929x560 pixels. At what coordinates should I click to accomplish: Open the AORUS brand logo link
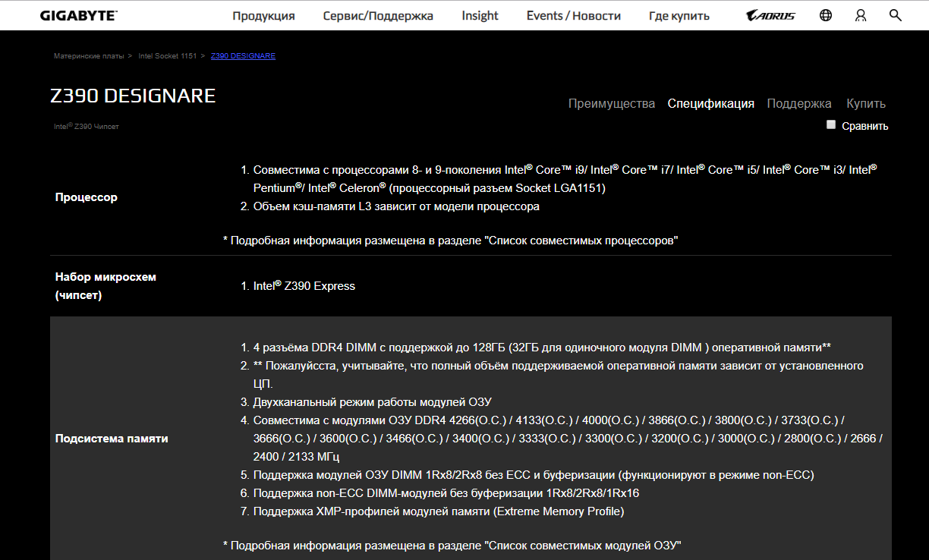tap(770, 15)
